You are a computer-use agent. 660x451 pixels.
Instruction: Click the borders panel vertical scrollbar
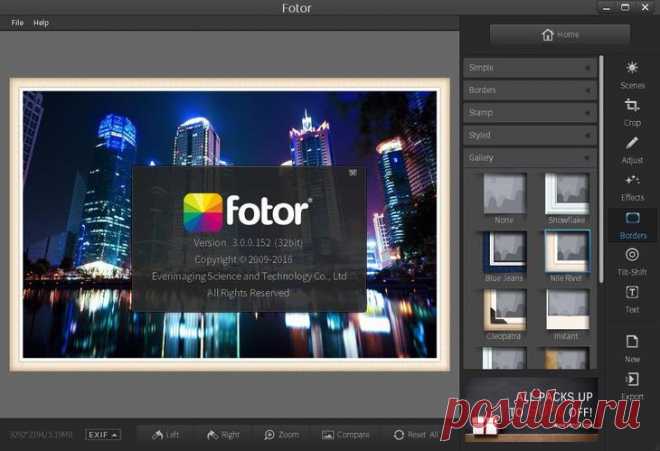click(x=601, y=168)
